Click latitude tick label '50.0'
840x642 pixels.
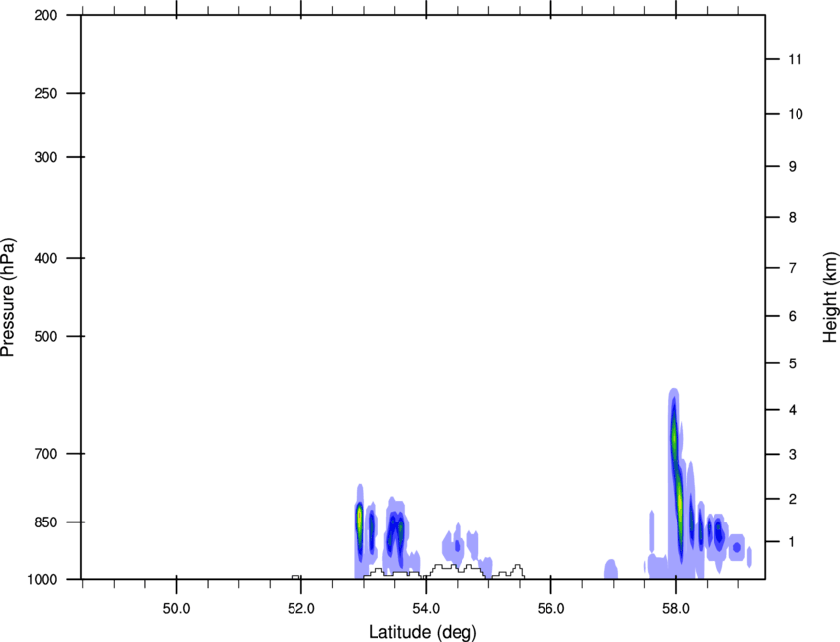(x=176, y=609)
